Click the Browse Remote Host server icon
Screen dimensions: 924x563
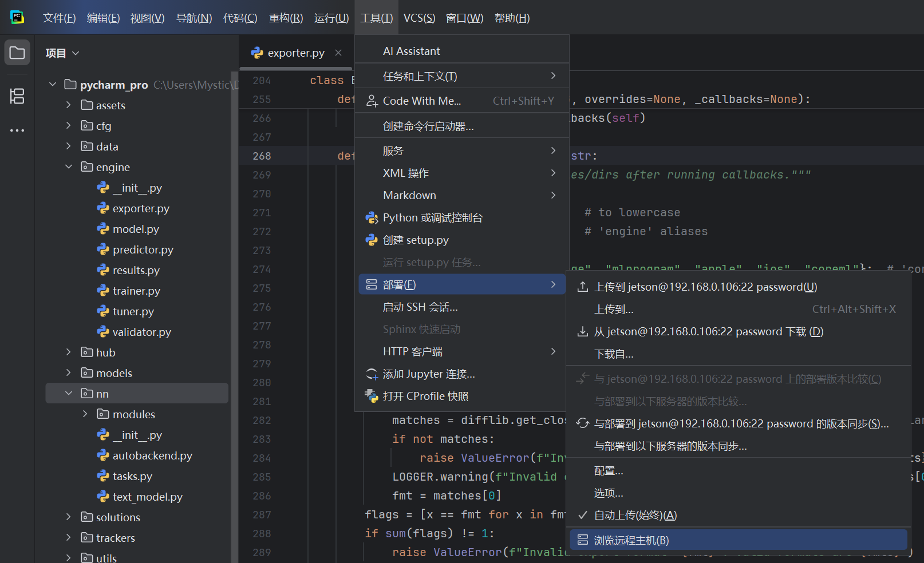(x=583, y=540)
